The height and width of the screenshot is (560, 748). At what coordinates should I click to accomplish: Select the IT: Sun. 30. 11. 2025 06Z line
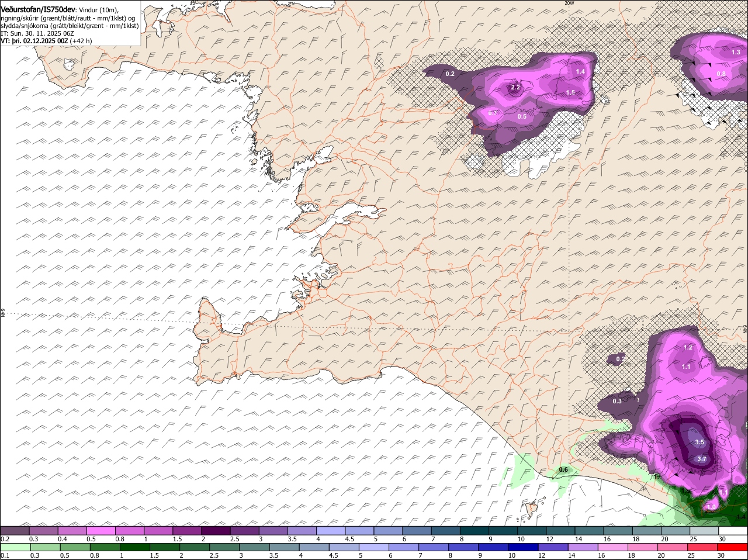(37, 33)
